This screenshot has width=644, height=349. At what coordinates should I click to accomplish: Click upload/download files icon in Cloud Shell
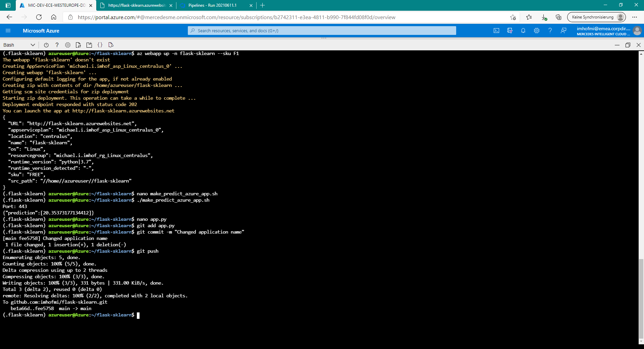(x=78, y=45)
